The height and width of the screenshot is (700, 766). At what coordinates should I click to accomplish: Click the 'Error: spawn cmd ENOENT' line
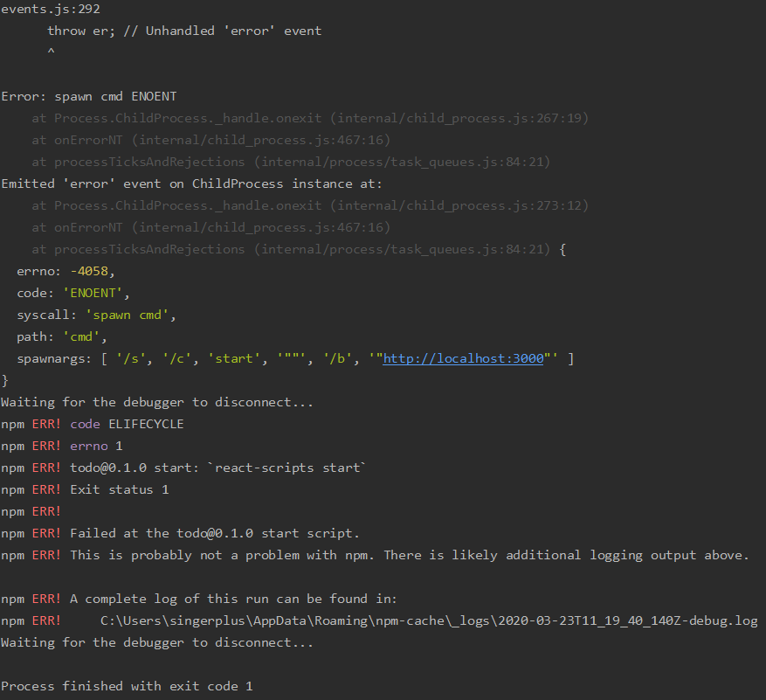89,96
